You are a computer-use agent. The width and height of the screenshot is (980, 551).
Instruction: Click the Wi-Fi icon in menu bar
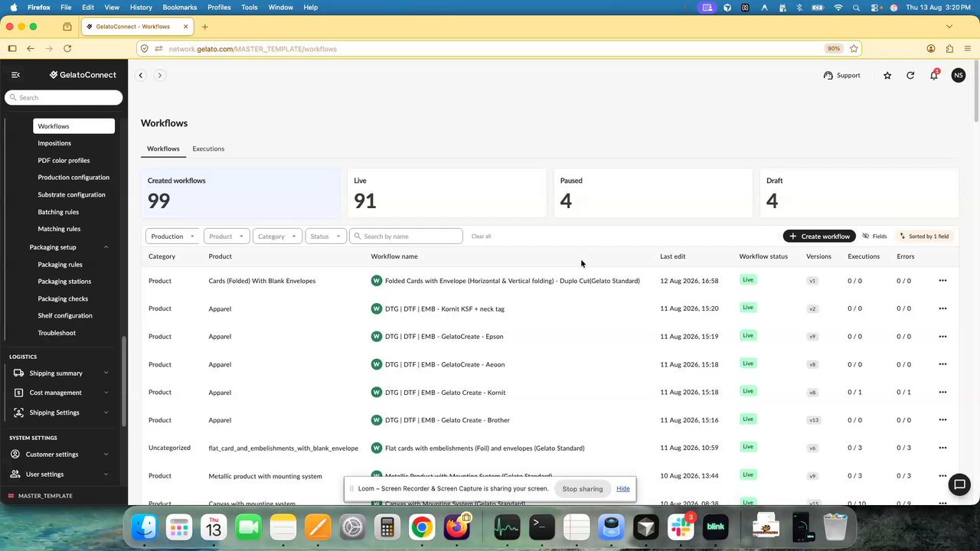pyautogui.click(x=838, y=8)
